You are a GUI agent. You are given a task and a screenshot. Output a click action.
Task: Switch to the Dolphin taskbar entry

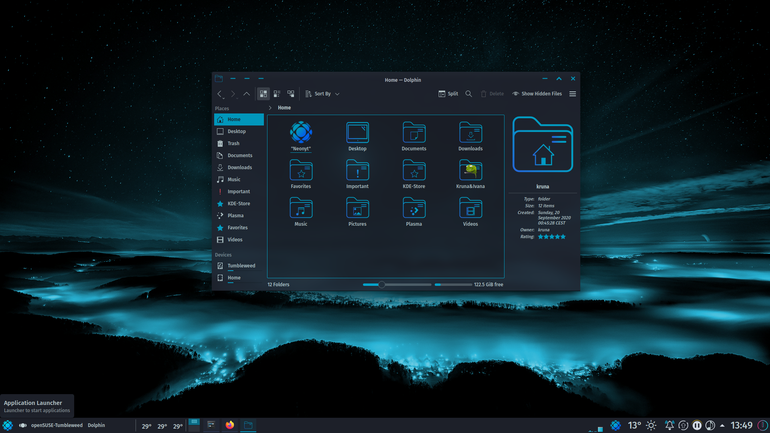248,425
